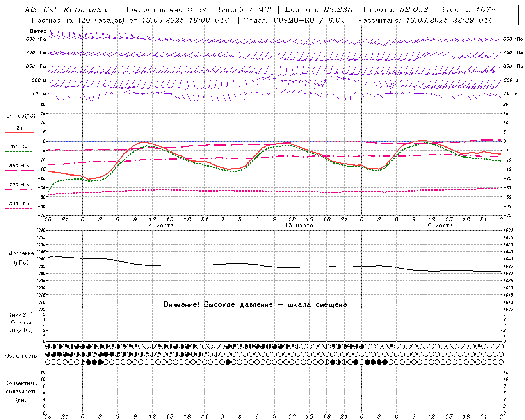This screenshot has width=525, height=420.
Task: Click the 500 м wind level label on left
Action: 39,80
